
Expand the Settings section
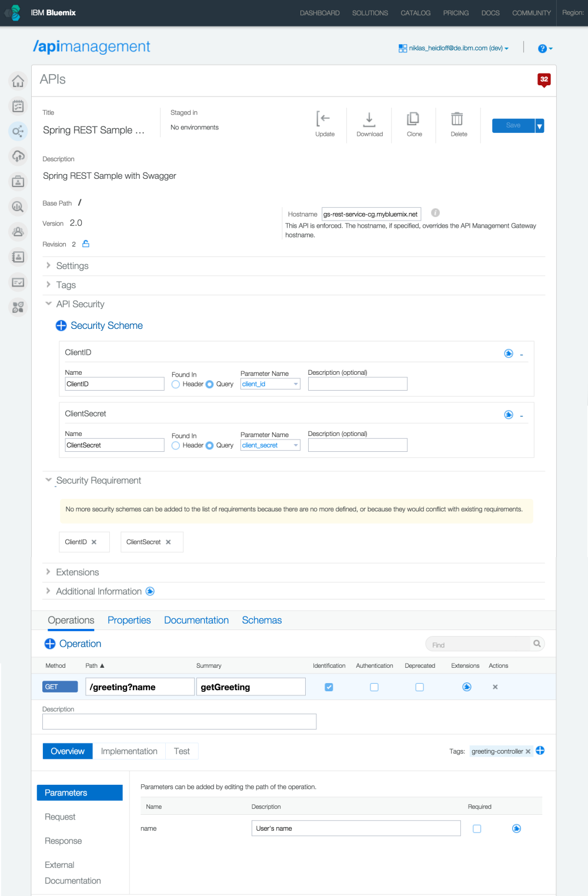click(48, 265)
